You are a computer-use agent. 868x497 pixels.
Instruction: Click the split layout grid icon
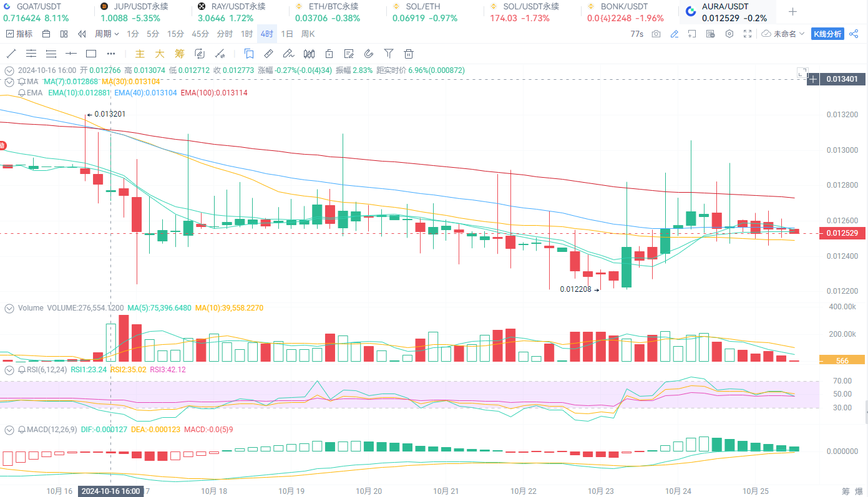[x=64, y=34]
